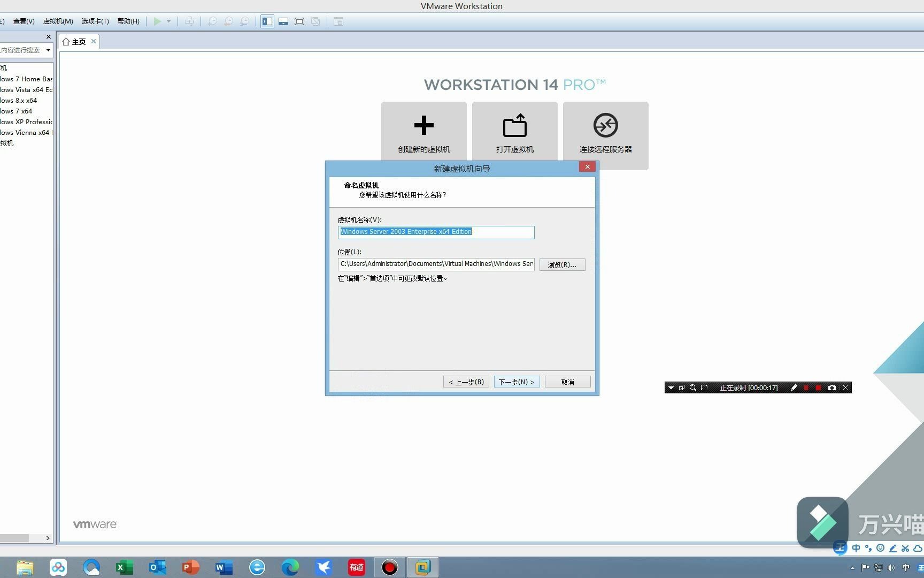Click the Unity mode toolbar icon

(315, 21)
